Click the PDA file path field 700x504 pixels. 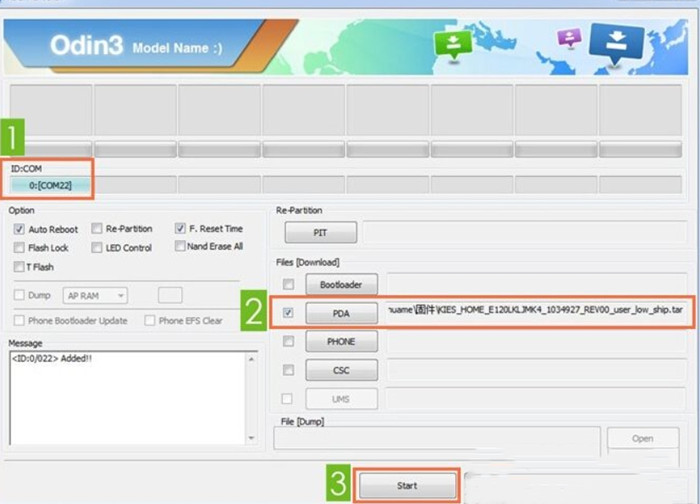coord(536,312)
